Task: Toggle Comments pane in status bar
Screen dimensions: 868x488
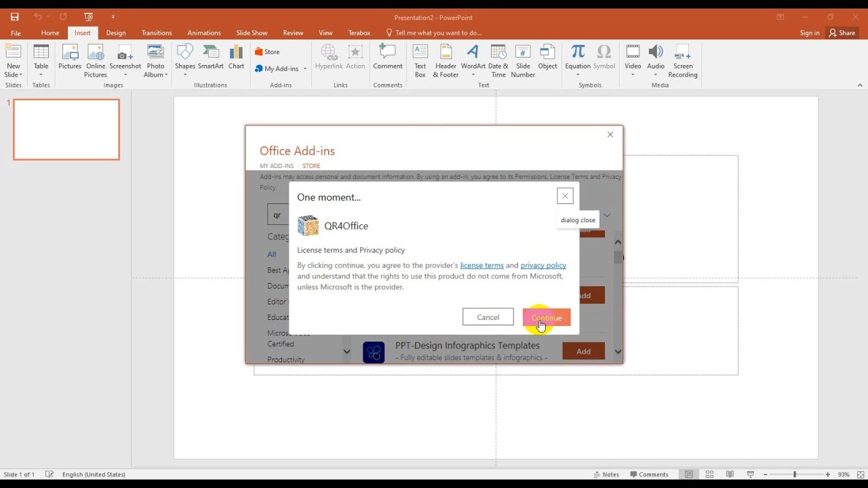Action: (650, 474)
